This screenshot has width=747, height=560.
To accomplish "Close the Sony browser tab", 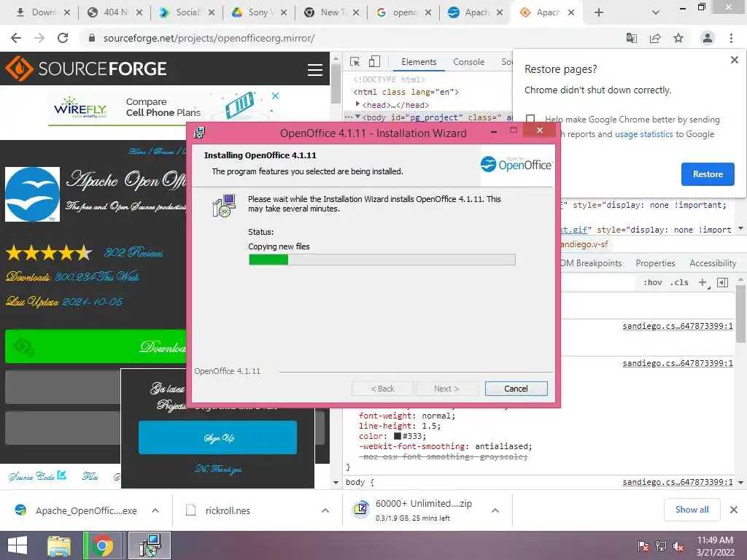I will 284,12.
